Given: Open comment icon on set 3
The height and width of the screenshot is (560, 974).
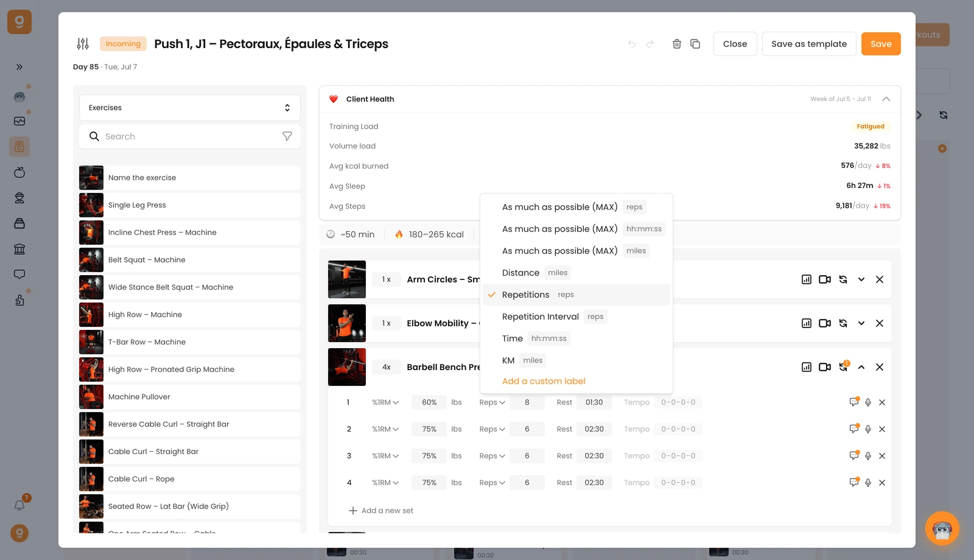Looking at the screenshot, I should coord(854,456).
